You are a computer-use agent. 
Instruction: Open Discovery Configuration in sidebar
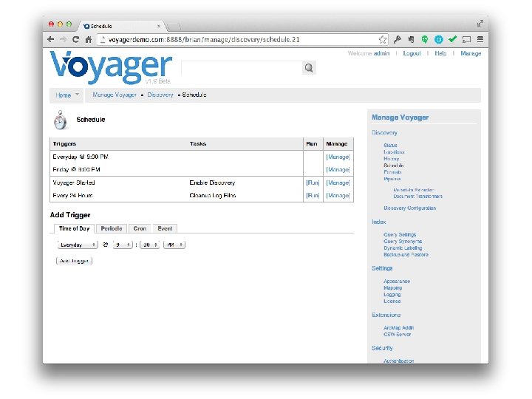[x=409, y=208]
